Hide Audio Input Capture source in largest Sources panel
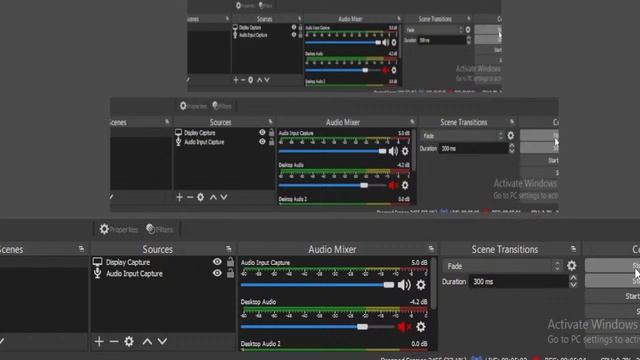 point(217,273)
